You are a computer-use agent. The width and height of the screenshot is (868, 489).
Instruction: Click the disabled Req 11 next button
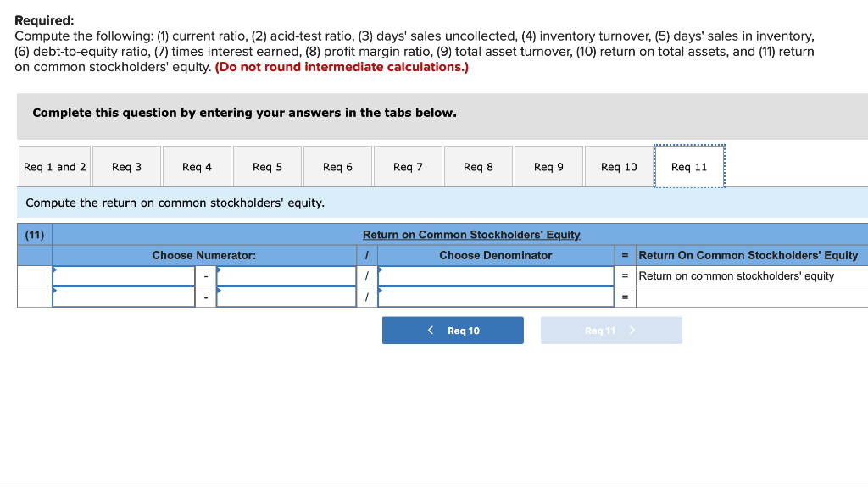611,330
